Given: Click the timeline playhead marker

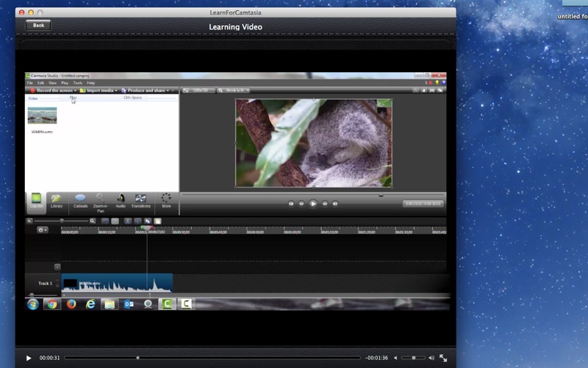Looking at the screenshot, I should [146, 227].
